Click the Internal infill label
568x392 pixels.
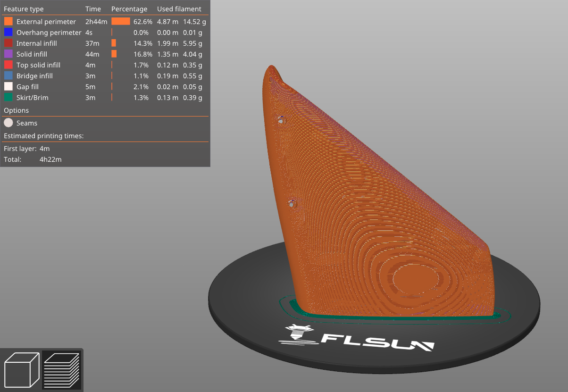(x=37, y=43)
